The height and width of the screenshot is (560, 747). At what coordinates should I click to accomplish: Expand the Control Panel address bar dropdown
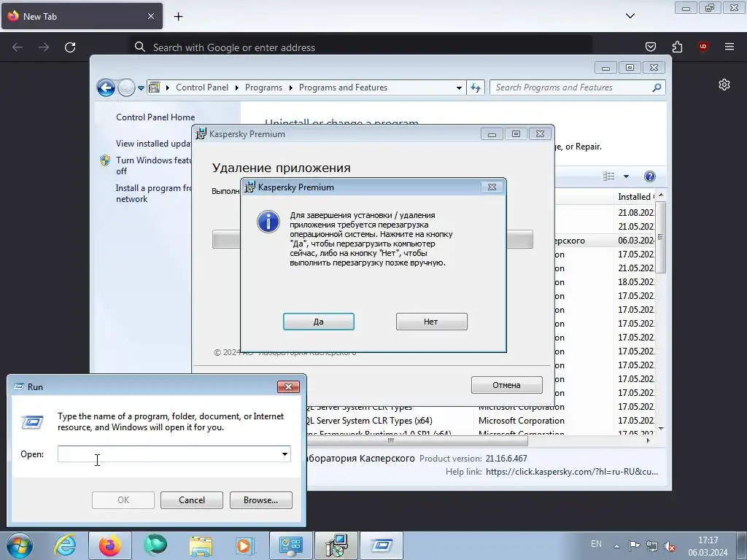pyautogui.click(x=459, y=87)
